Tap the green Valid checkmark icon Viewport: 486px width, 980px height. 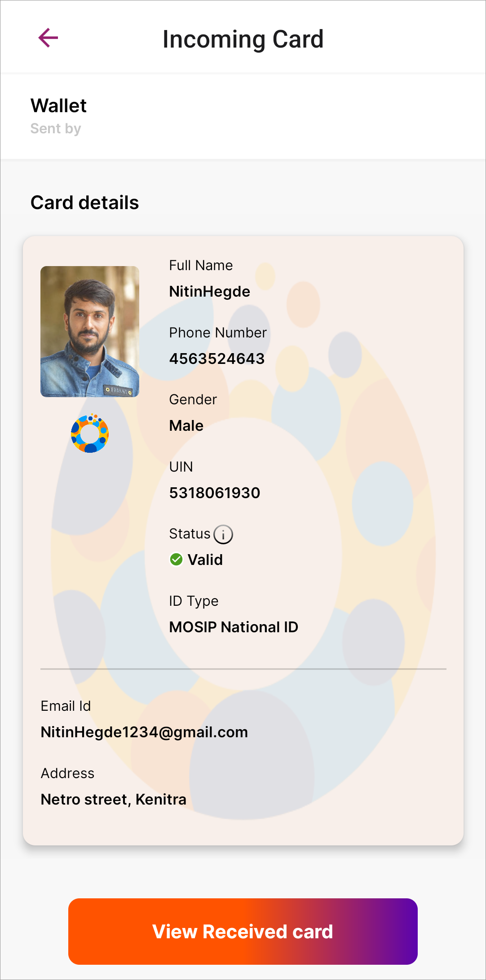tap(176, 560)
